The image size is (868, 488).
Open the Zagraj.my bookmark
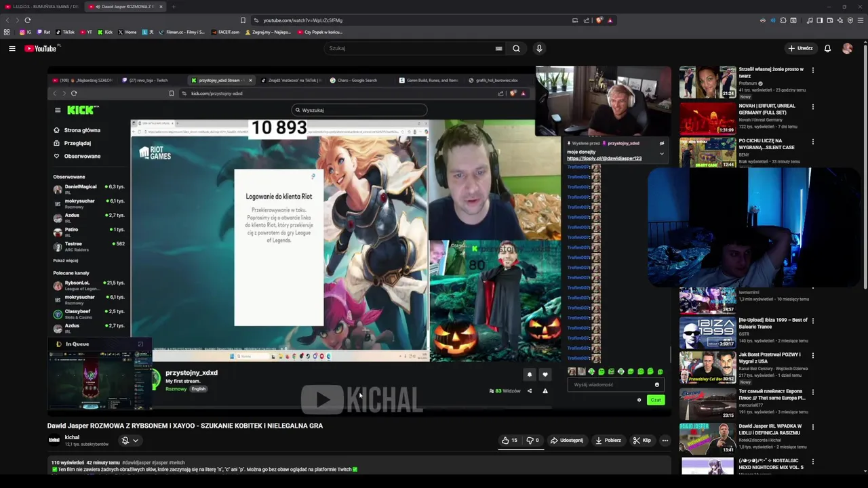[x=269, y=32]
